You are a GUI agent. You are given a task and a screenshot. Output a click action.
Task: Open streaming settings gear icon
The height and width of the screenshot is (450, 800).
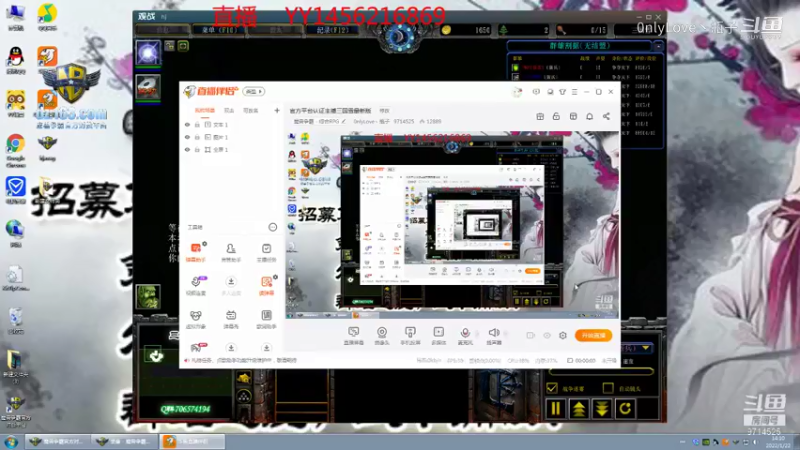[563, 335]
